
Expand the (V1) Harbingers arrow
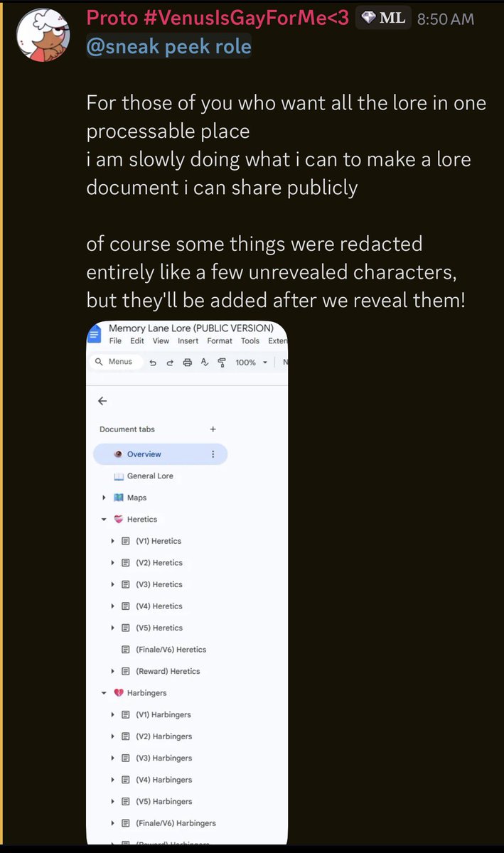[113, 714]
